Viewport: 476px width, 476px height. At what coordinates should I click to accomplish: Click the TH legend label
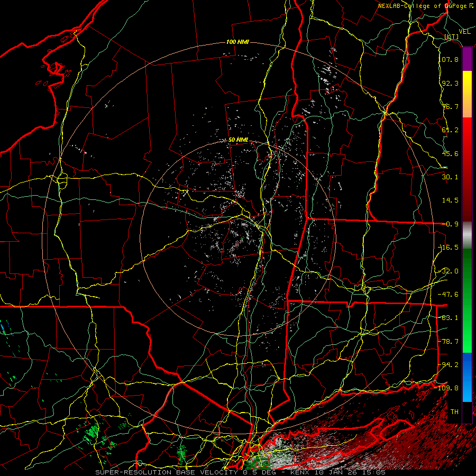pyautogui.click(x=454, y=412)
